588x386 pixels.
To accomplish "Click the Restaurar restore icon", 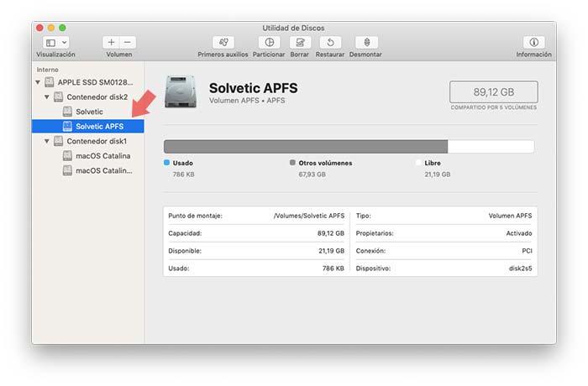I will pyautogui.click(x=330, y=42).
